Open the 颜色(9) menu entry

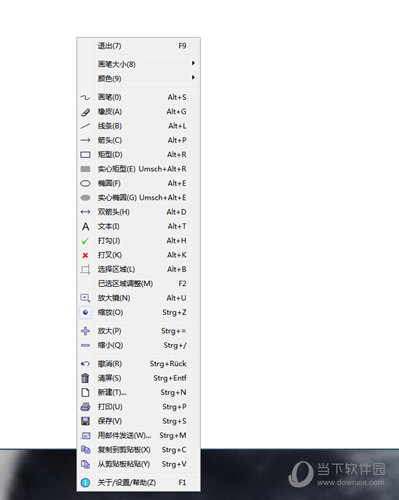(x=138, y=78)
